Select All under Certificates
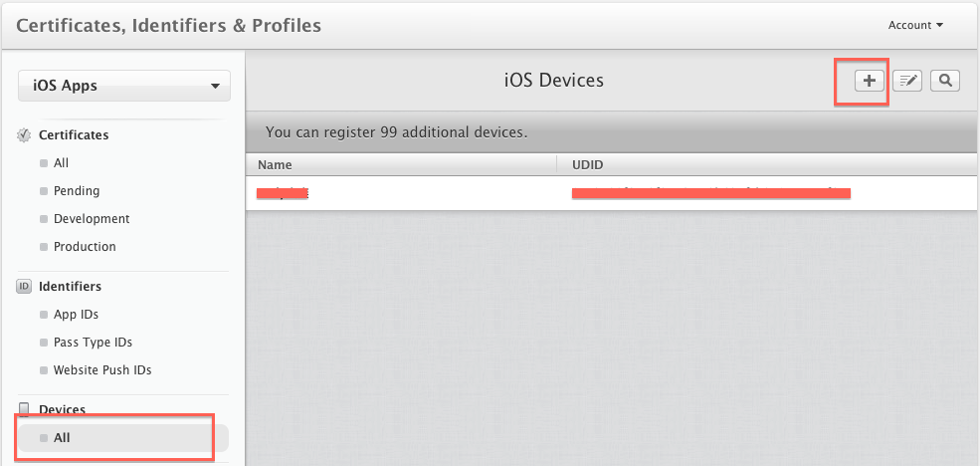 [x=62, y=163]
